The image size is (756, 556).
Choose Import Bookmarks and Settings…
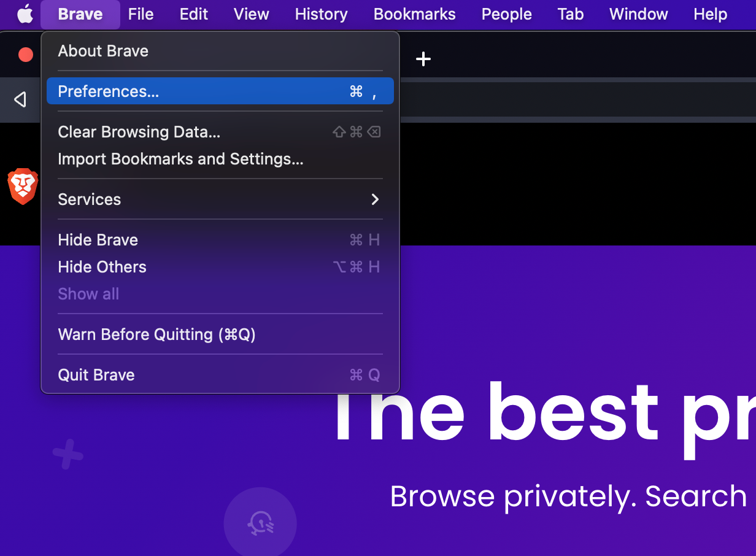220,159
